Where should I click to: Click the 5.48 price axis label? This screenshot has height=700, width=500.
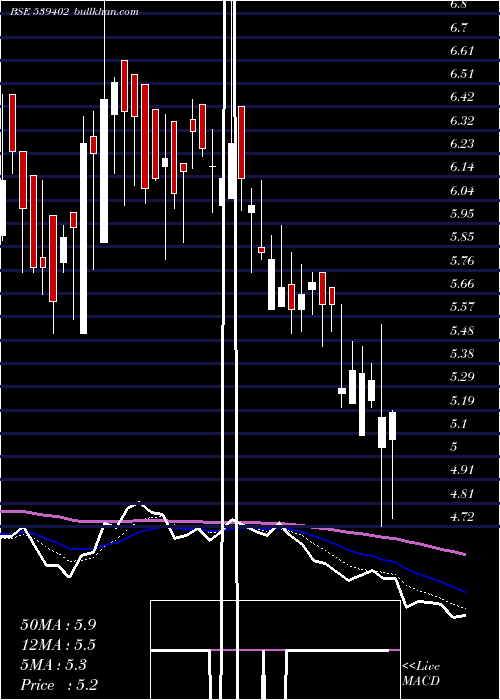point(462,331)
